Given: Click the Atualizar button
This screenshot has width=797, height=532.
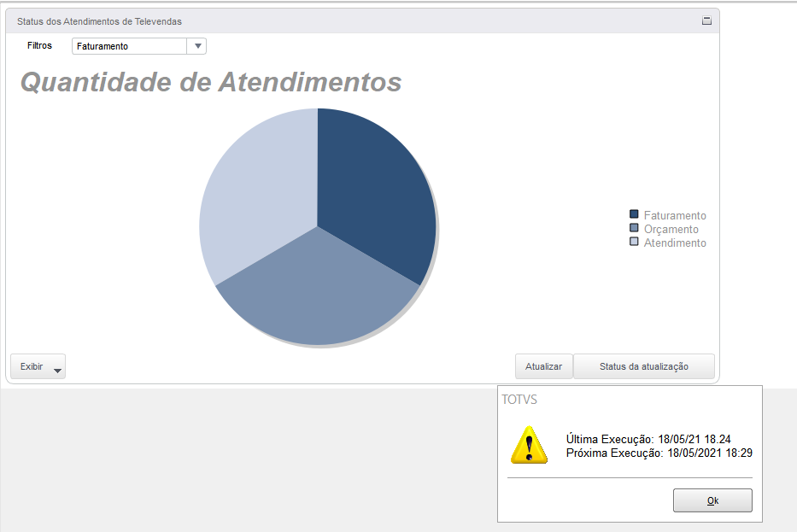Looking at the screenshot, I should click(x=544, y=366).
